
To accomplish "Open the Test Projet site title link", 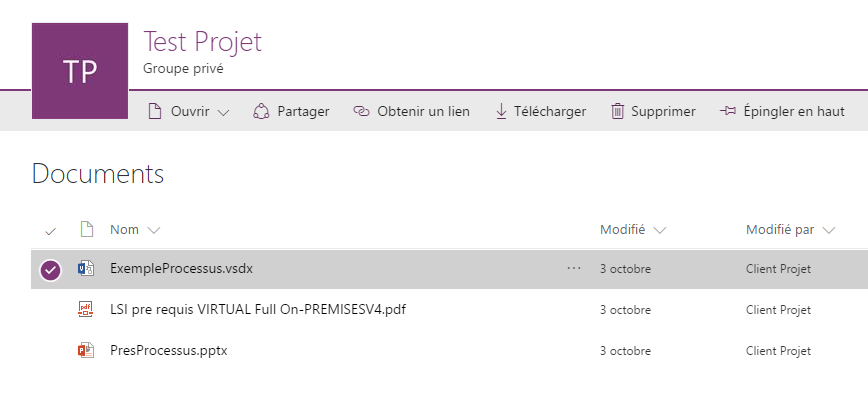I will tap(203, 42).
